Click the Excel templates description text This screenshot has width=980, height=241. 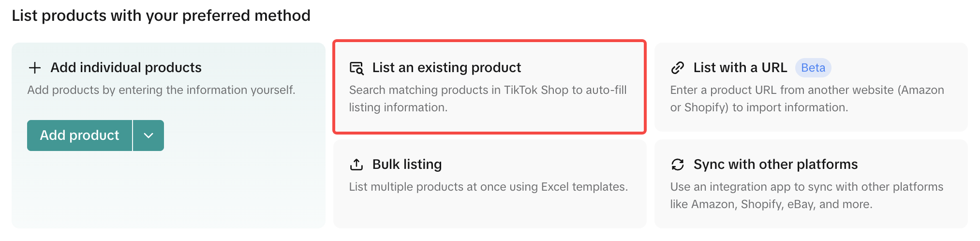pyautogui.click(x=488, y=187)
